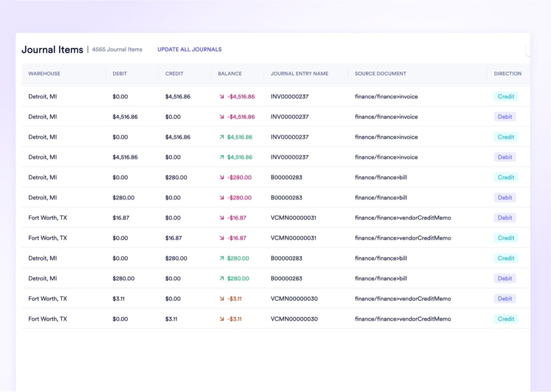Click INV00000237 in positive $4,516.86 Credit row
This screenshot has height=392, width=551.
[289, 137]
